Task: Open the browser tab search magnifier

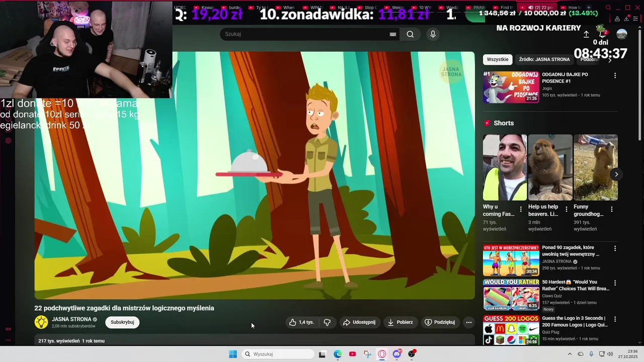Action: 608,8
